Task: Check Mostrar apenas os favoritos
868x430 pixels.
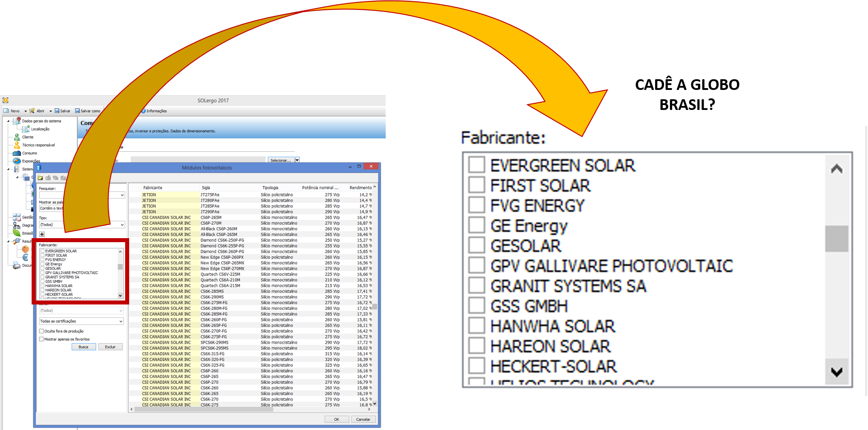Action: click(41, 339)
